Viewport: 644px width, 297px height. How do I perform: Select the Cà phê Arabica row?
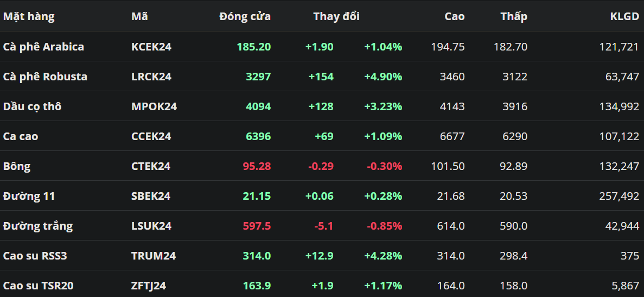pyautogui.click(x=43, y=47)
